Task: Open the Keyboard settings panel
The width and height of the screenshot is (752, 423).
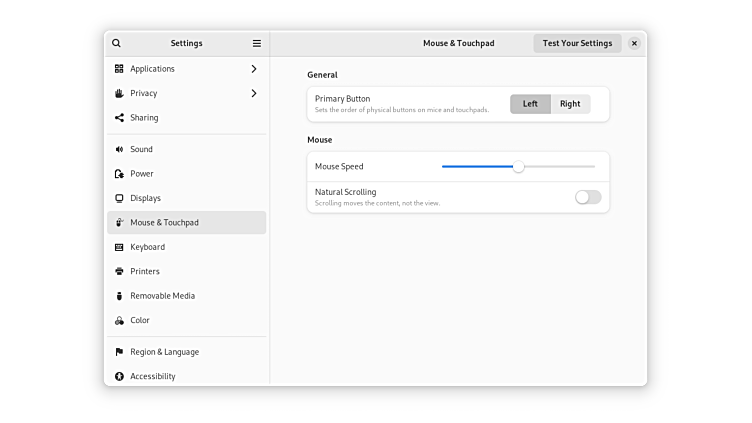Action: click(147, 247)
